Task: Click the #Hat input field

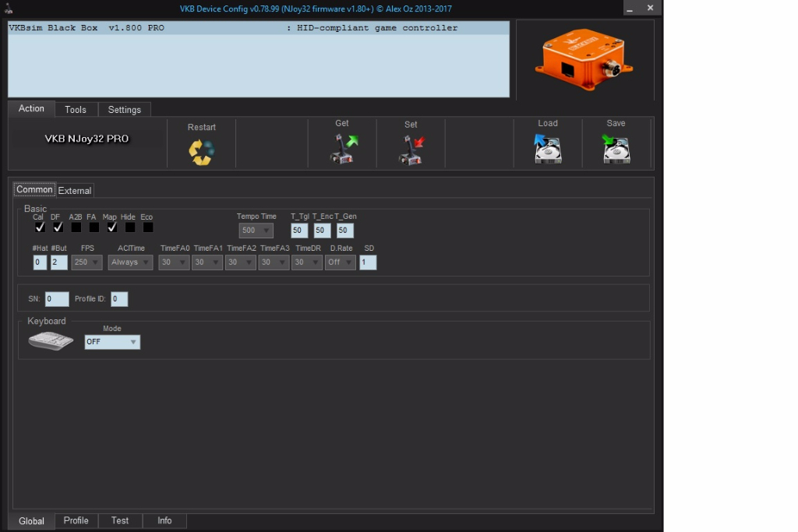Action: click(40, 262)
